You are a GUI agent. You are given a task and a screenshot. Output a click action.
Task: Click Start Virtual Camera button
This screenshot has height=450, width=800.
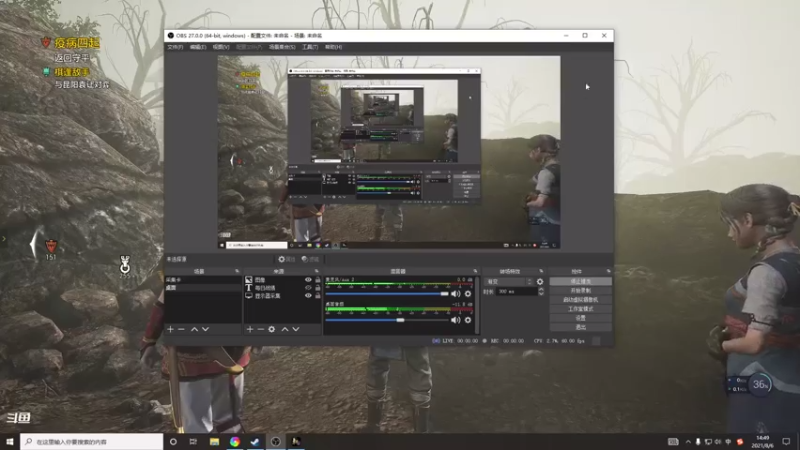(x=581, y=300)
